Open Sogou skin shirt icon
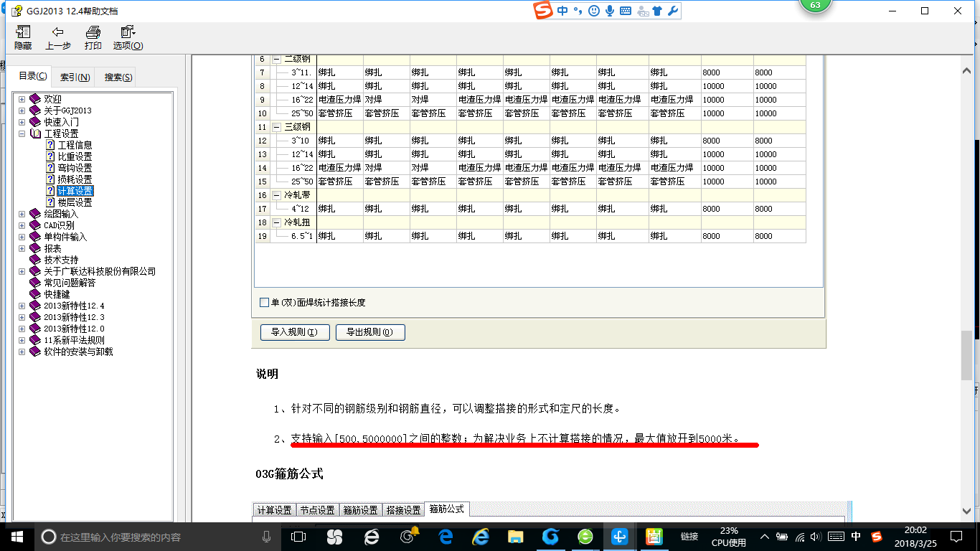 tap(656, 11)
